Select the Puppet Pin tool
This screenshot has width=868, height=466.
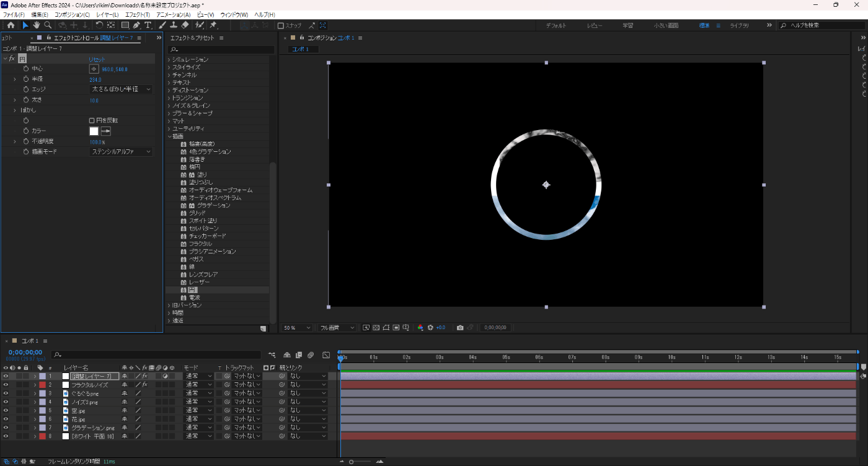tap(213, 25)
